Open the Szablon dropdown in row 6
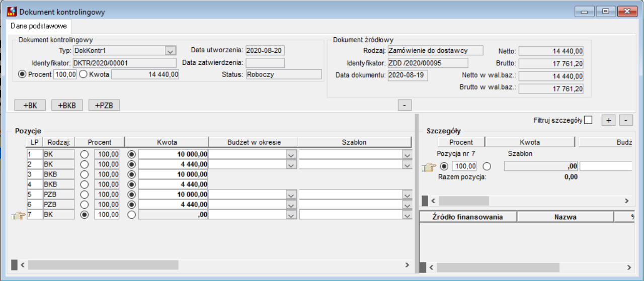The image size is (644, 281). (407, 204)
